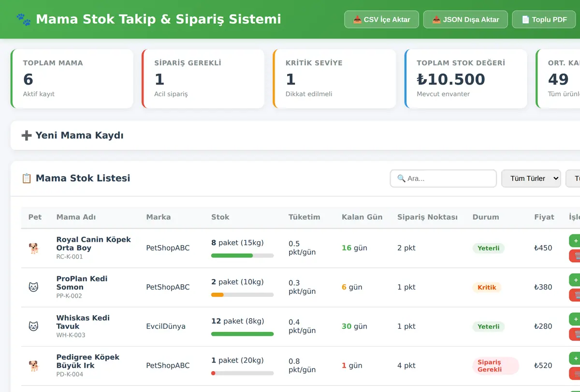Export data via JSON Dışa Aktar button
Viewport: 580px width, 392px height.
[465, 19]
